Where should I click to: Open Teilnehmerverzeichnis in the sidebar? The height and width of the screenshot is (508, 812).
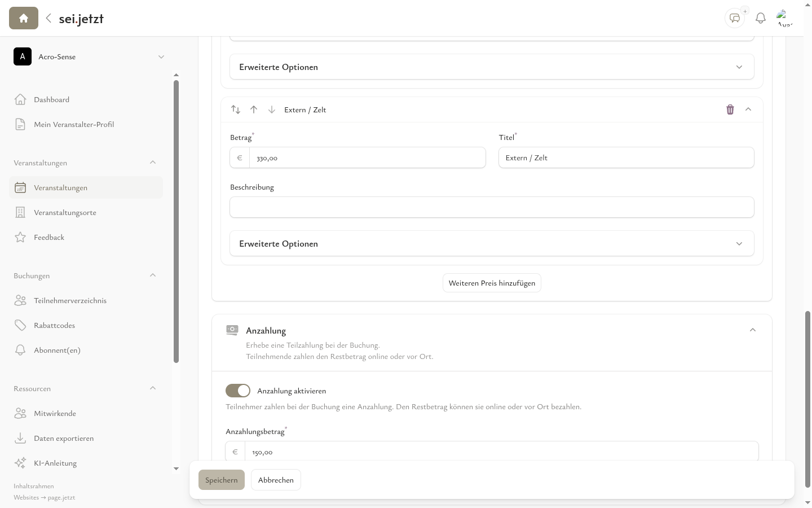tap(70, 301)
